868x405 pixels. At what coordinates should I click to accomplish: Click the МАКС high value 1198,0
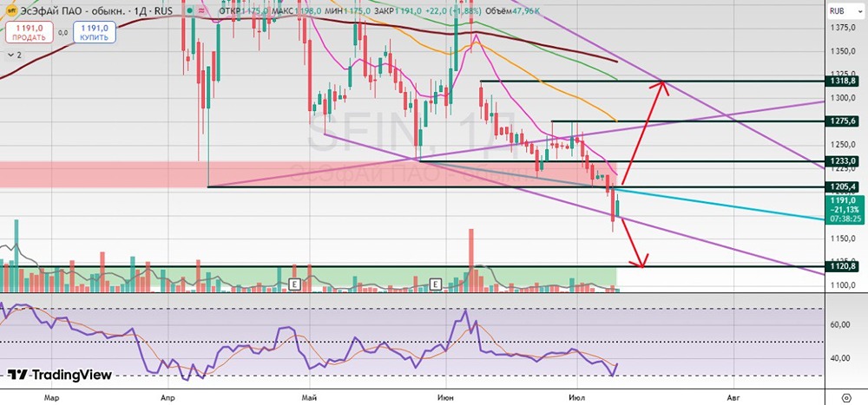point(307,11)
